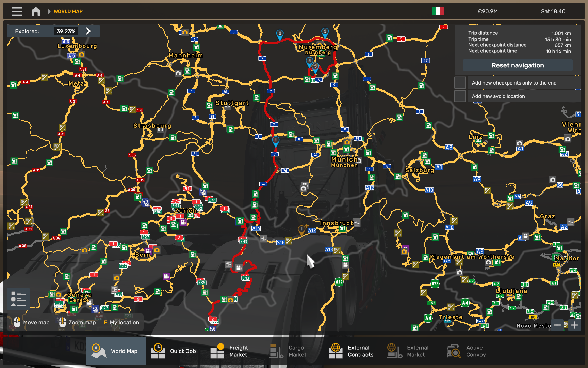Click the Strasbourg city label
The width and height of the screenshot is (588, 368).
pyautogui.click(x=152, y=126)
